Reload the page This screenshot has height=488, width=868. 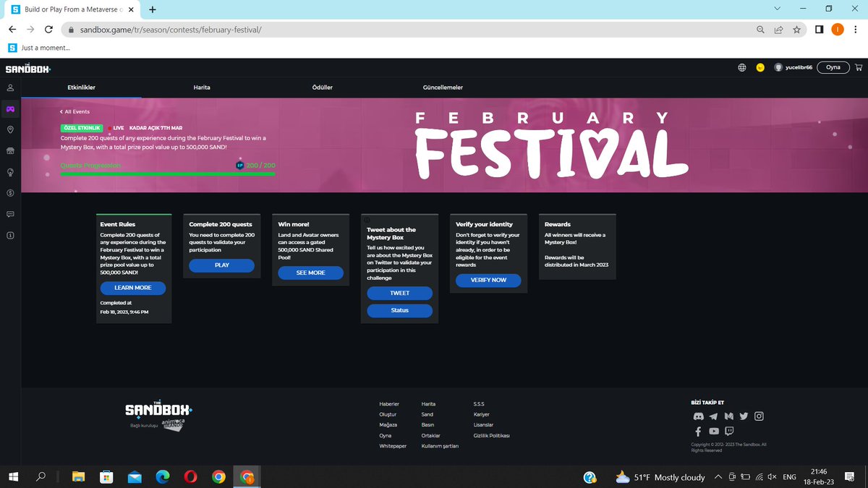click(48, 30)
